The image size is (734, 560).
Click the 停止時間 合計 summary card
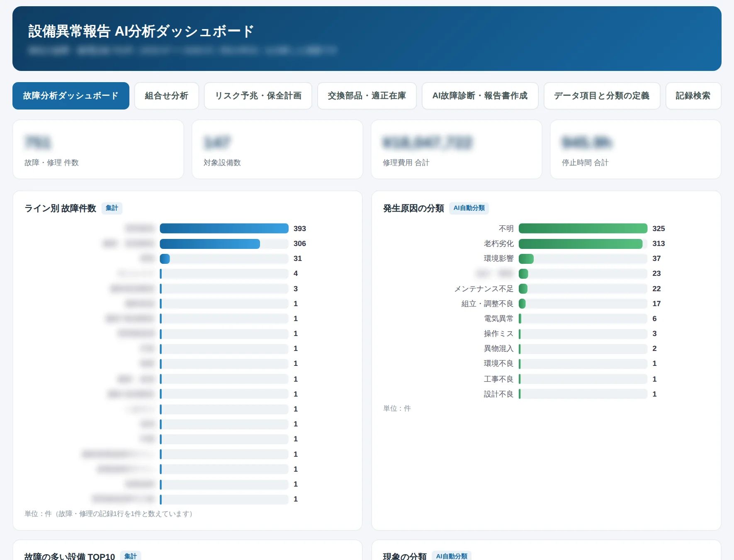click(636, 149)
